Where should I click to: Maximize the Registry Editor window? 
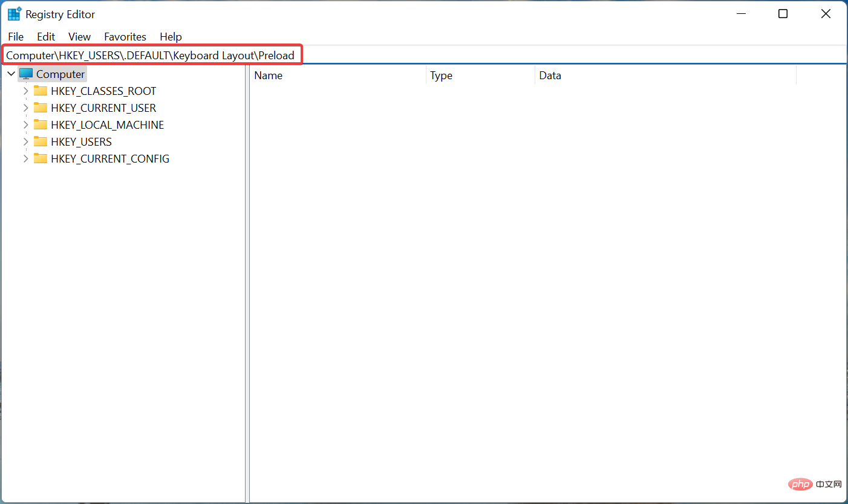(783, 14)
